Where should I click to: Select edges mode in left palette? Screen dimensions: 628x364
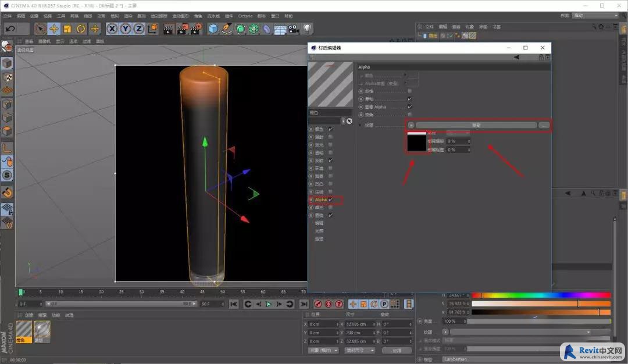7,117
